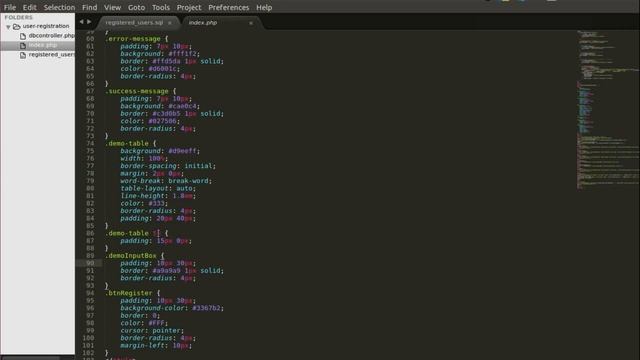Go to next tab with right arrow
This screenshot has width=640, height=360.
click(89, 22)
